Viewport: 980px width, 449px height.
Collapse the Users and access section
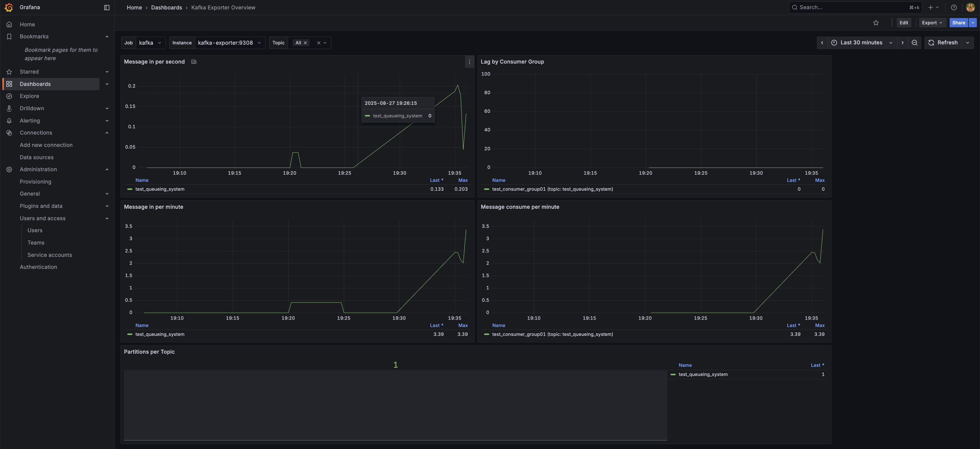(107, 218)
